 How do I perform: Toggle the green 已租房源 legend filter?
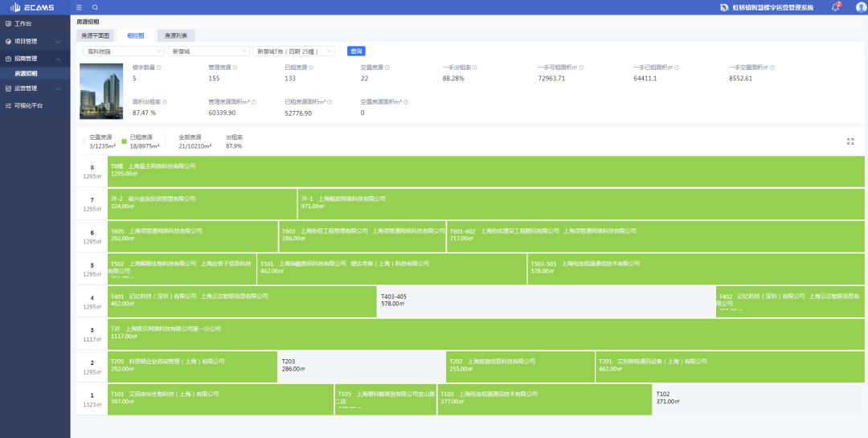click(125, 141)
